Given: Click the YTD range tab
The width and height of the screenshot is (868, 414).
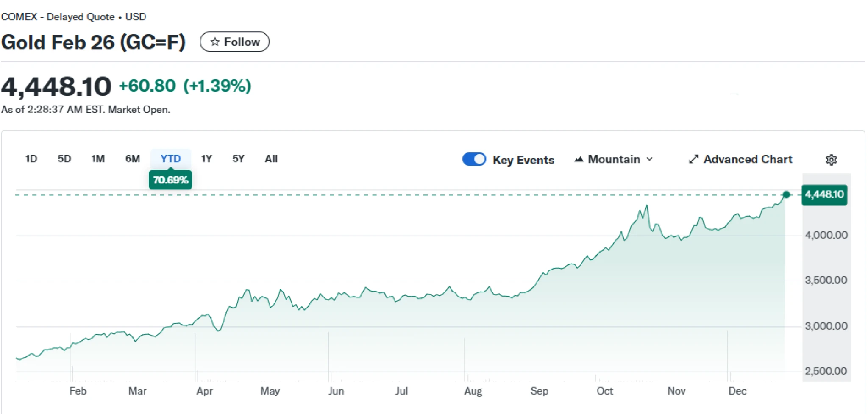Looking at the screenshot, I should click(170, 159).
